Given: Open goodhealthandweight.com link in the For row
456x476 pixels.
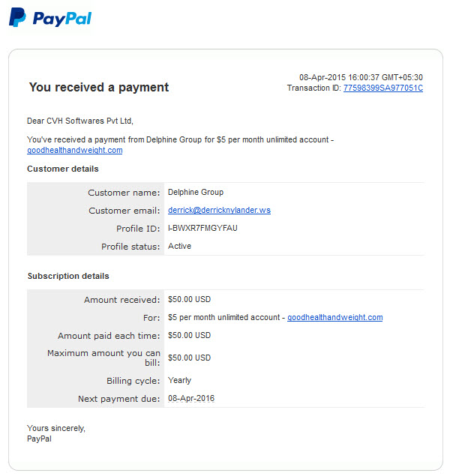Looking at the screenshot, I should tap(334, 317).
